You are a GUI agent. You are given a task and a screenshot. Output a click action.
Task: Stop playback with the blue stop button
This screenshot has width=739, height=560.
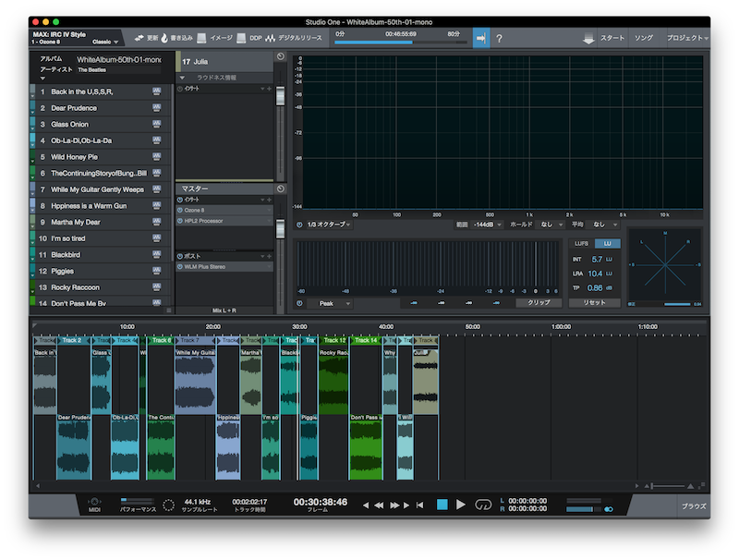442,505
